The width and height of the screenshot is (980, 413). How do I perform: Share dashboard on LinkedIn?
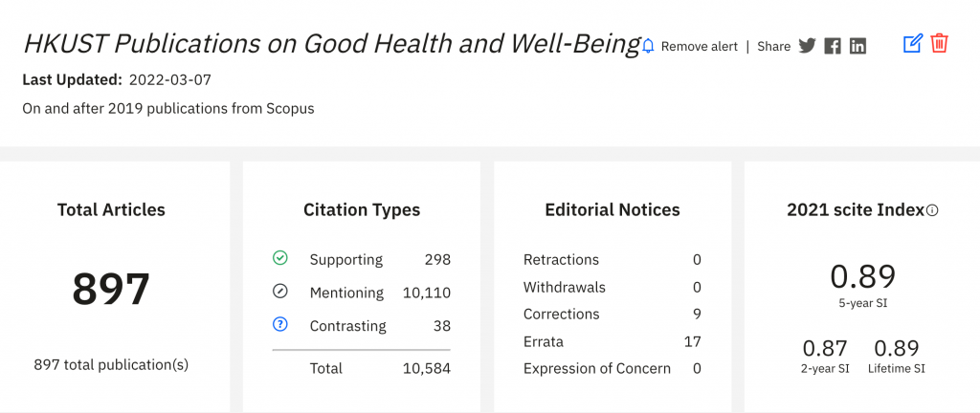[857, 46]
